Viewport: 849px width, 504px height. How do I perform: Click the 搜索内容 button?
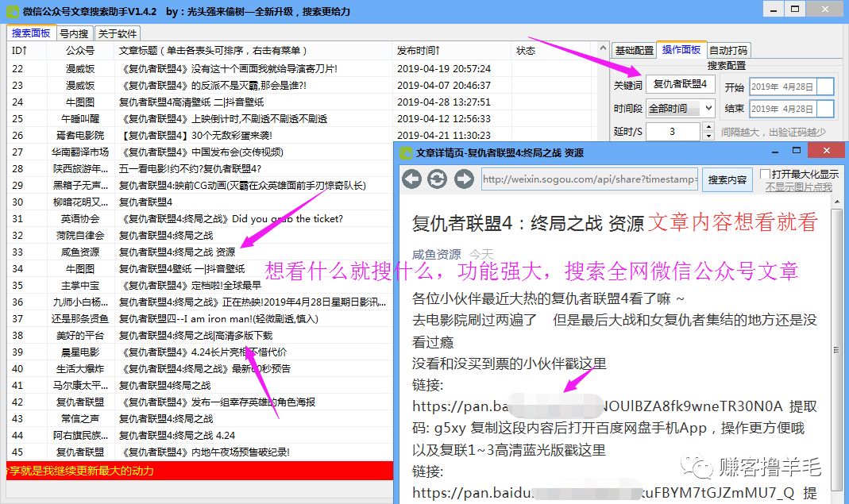(x=727, y=179)
